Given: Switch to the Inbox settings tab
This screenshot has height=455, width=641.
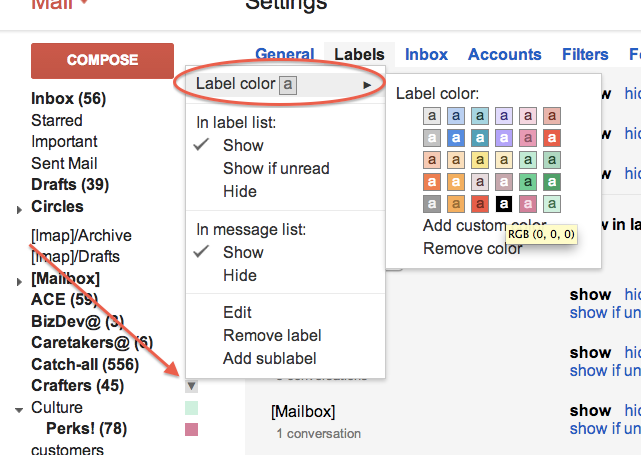Looking at the screenshot, I should [426, 54].
